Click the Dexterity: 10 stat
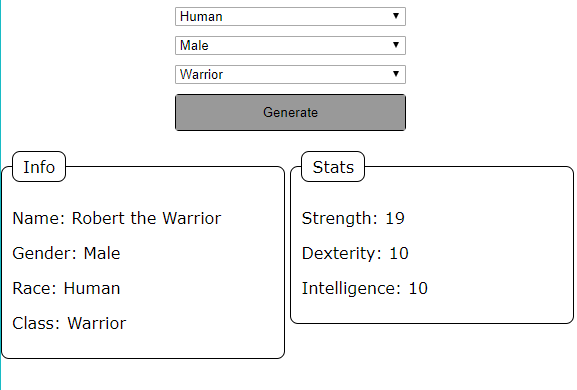Image resolution: width=577 pixels, height=390 pixels. 355,253
